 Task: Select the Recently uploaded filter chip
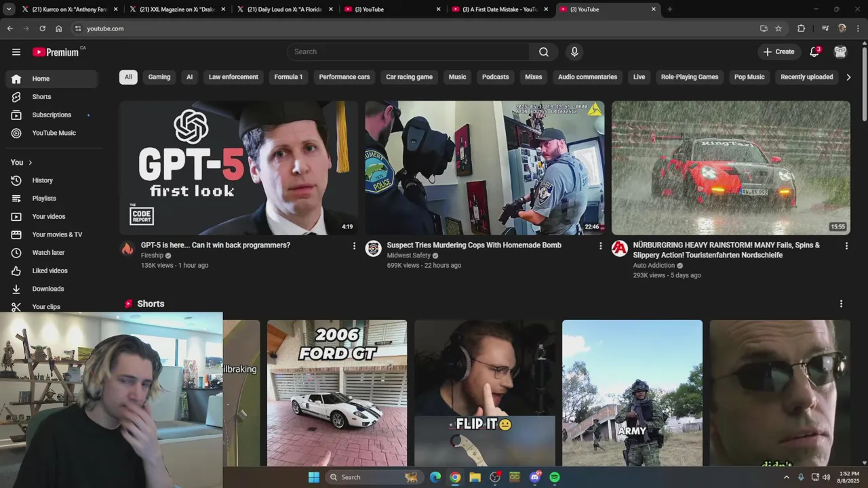coord(807,77)
